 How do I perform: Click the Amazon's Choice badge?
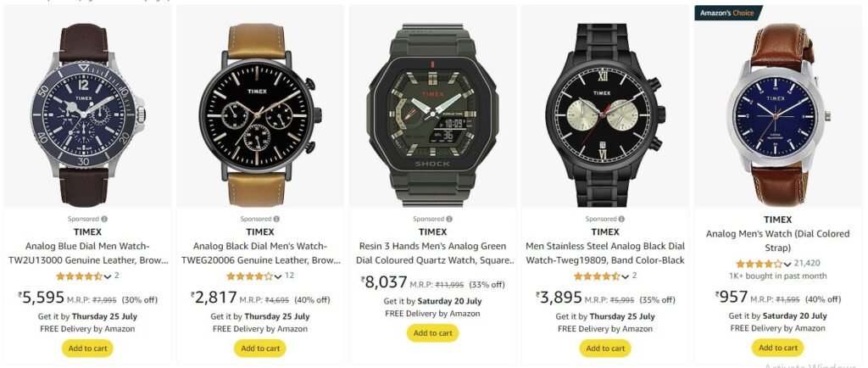(x=728, y=13)
